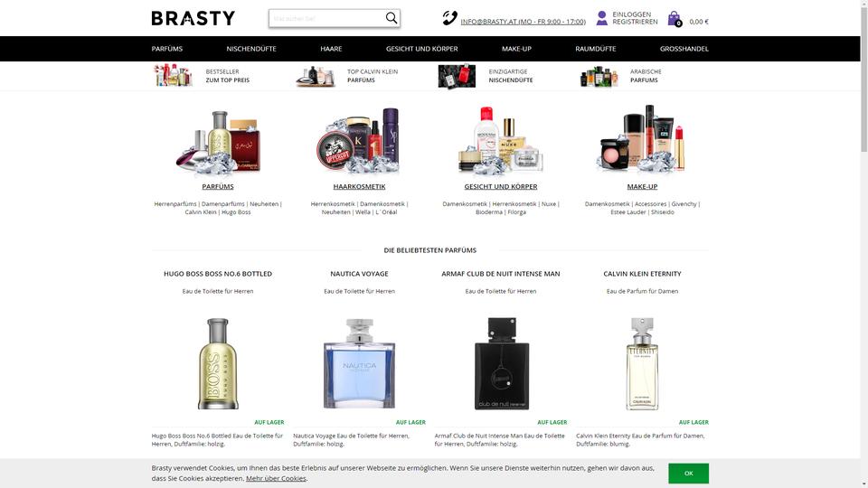Open the Nautica Voyage product image
Screen dimensions: 868x488
click(359, 363)
